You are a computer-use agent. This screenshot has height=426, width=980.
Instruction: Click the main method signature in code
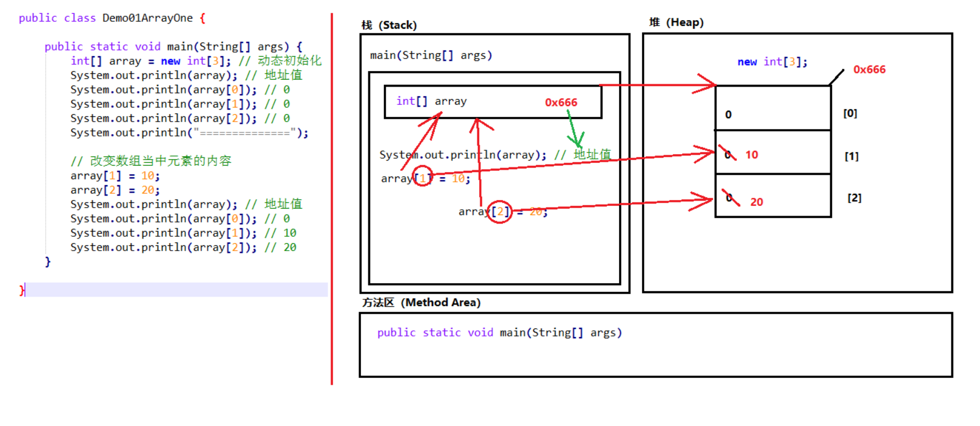pyautogui.click(x=173, y=46)
